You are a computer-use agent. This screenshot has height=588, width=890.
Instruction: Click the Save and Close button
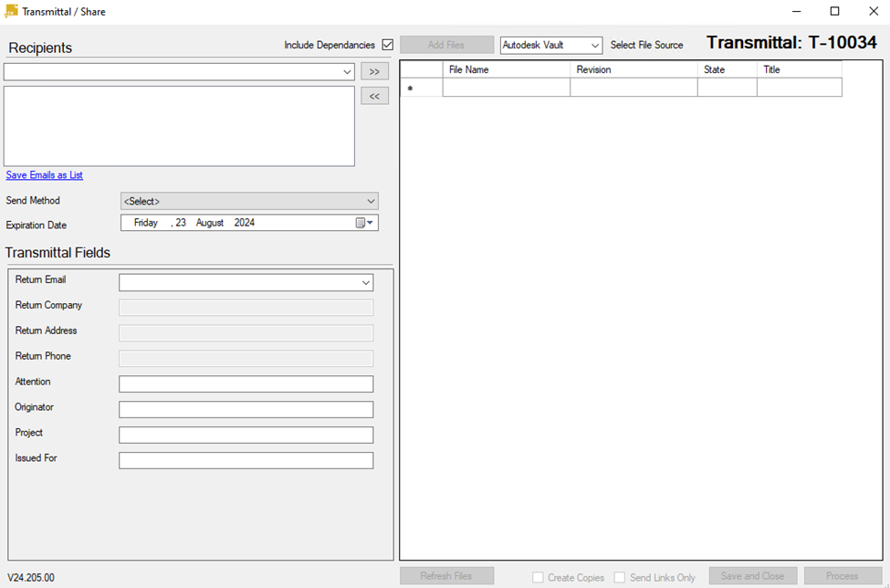tap(752, 576)
